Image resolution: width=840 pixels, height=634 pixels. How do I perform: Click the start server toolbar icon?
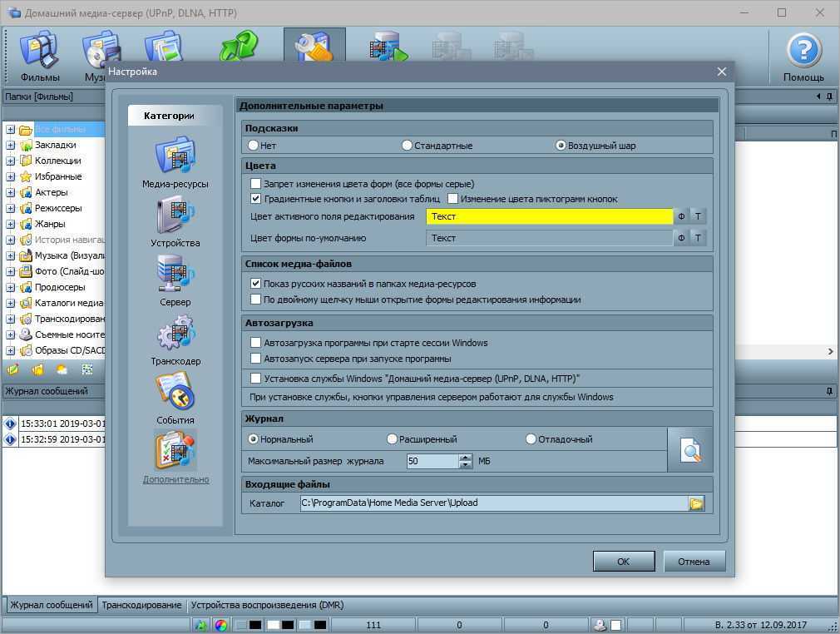(389, 46)
